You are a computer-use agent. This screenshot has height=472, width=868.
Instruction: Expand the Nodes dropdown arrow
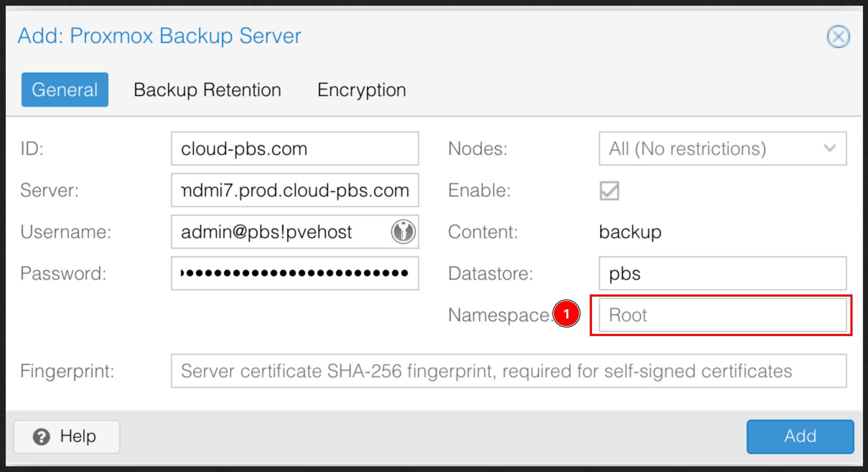(x=830, y=148)
